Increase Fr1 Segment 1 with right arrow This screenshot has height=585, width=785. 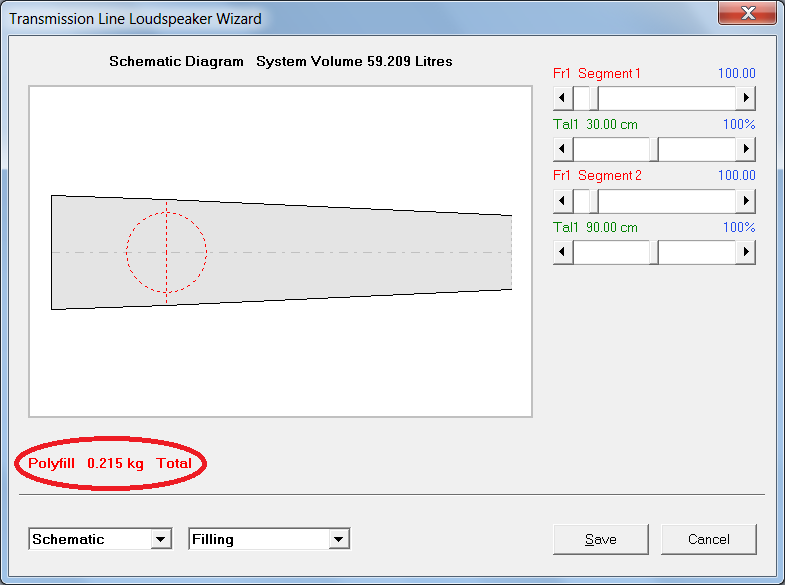(x=745, y=98)
